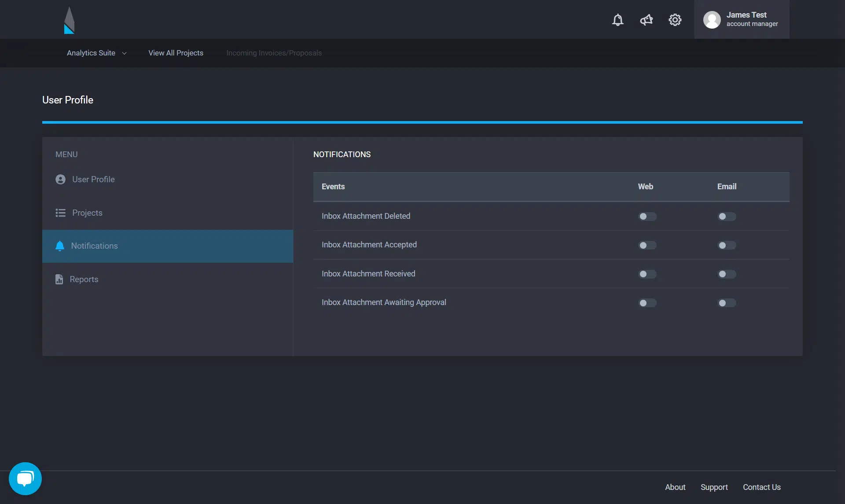This screenshot has width=845, height=504.
Task: Open View All Projects link
Action: [x=176, y=53]
